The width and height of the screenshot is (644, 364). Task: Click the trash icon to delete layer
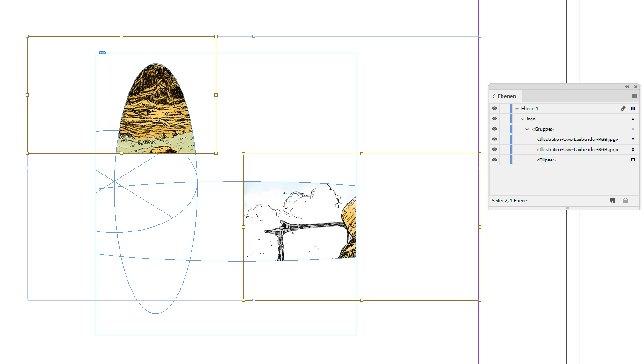click(x=625, y=201)
